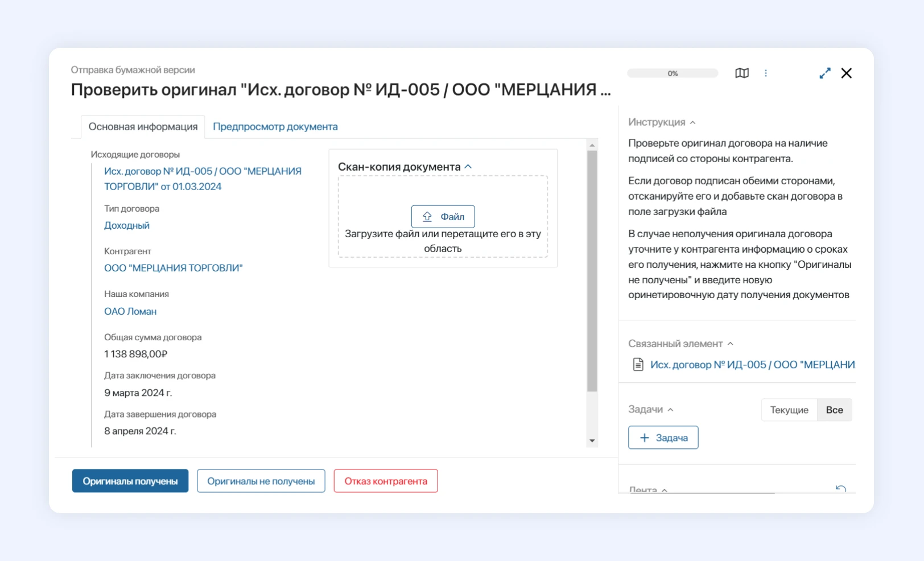Collapse the Скан-копия документа section
The width and height of the screenshot is (924, 561).
pyautogui.click(x=468, y=166)
